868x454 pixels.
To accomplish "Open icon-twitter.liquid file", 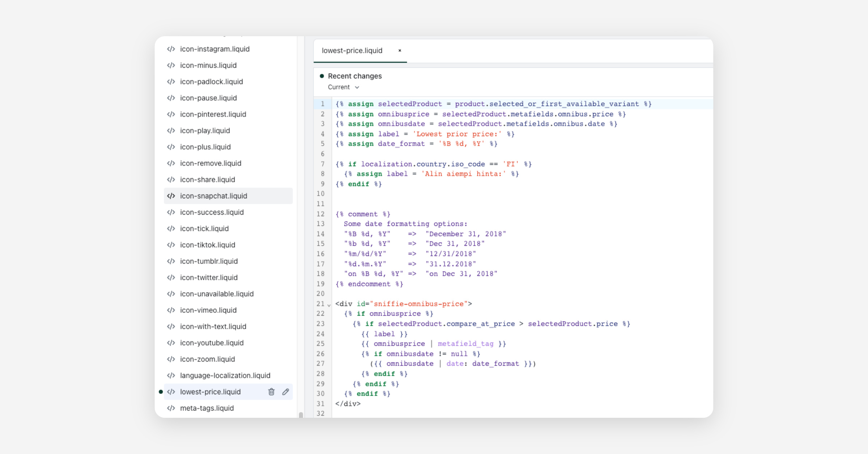I will (209, 277).
